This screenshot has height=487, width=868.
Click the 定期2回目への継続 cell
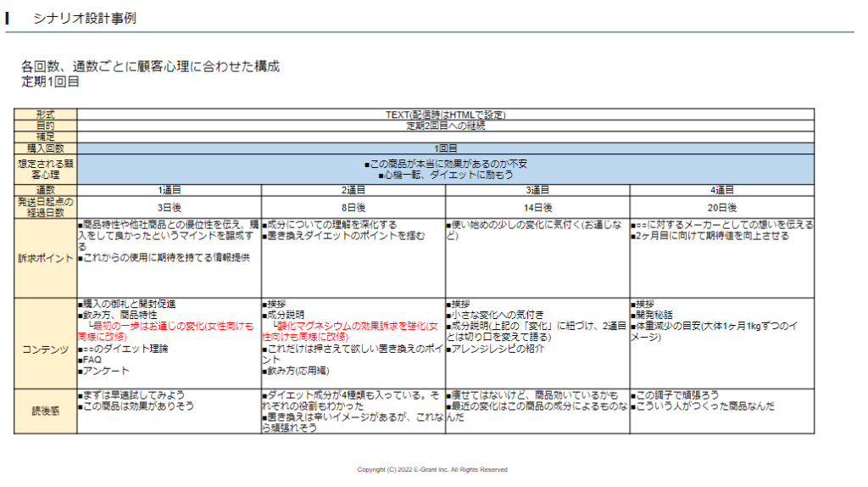(445, 126)
